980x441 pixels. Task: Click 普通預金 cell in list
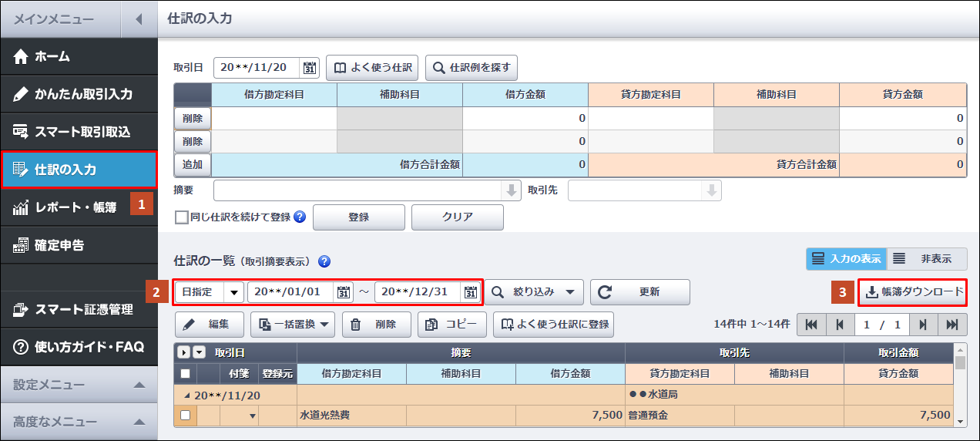(680, 415)
